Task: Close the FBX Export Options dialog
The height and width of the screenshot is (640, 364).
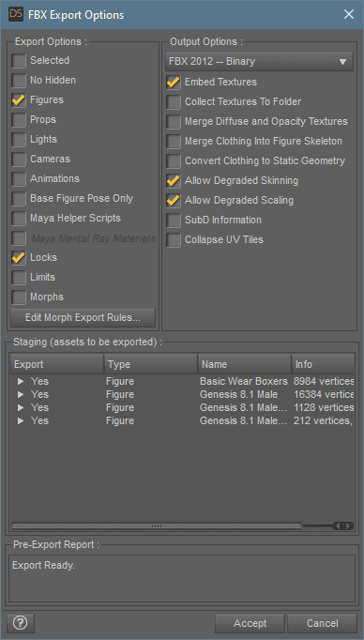Action: tap(348, 15)
